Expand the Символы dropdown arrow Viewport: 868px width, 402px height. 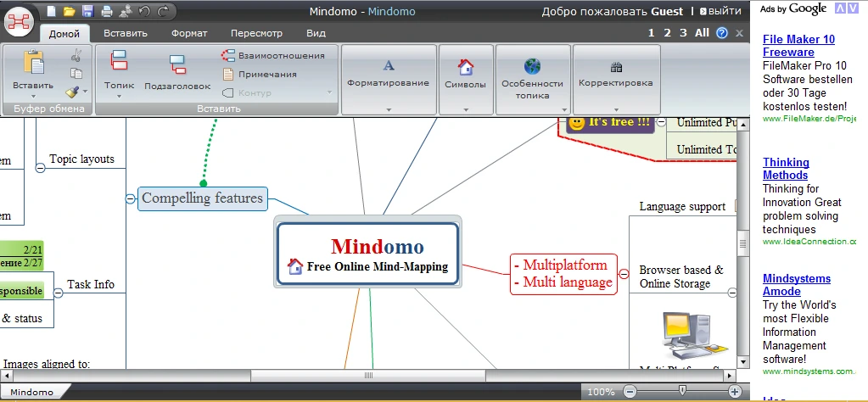pos(466,109)
